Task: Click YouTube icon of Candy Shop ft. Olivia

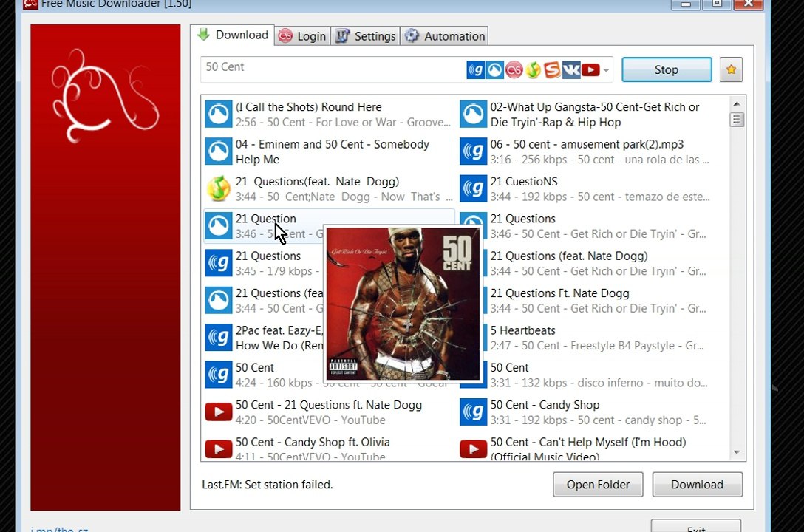Action: point(219,449)
